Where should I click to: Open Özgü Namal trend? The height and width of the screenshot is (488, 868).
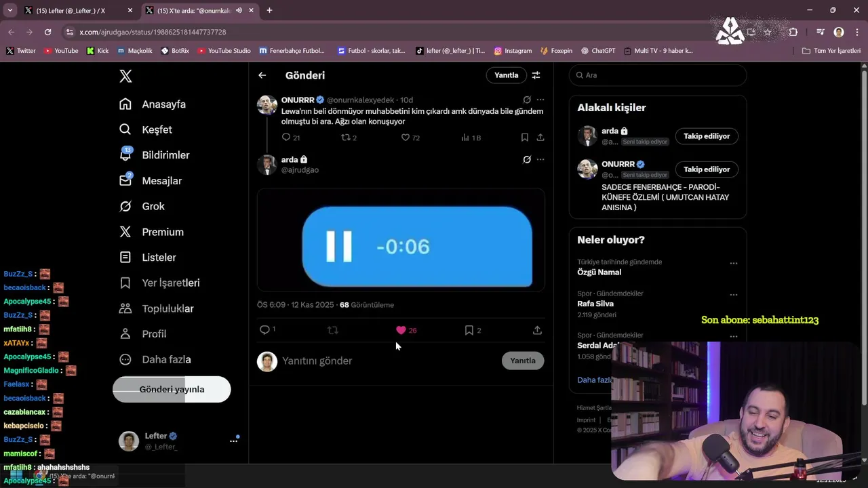[599, 272]
